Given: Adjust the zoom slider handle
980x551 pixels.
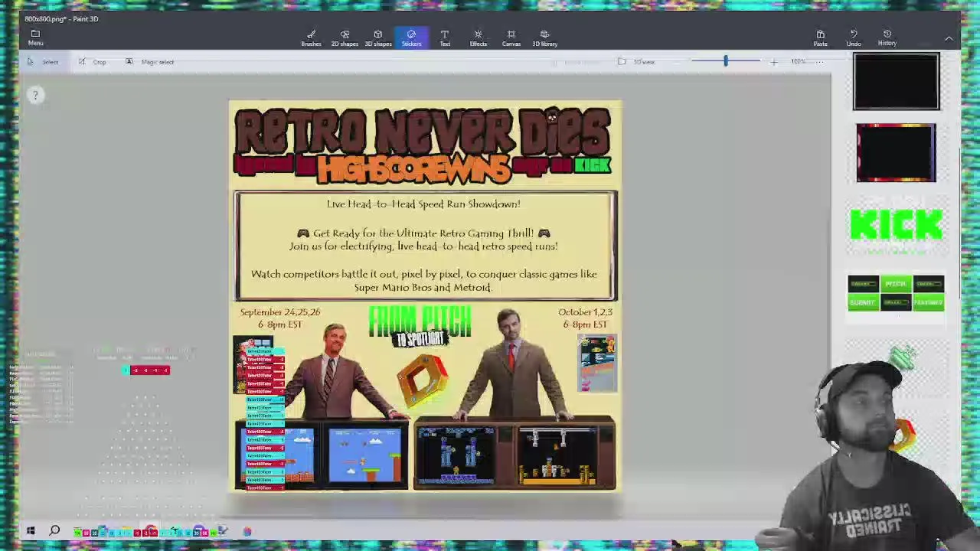Looking at the screenshot, I should pos(726,61).
